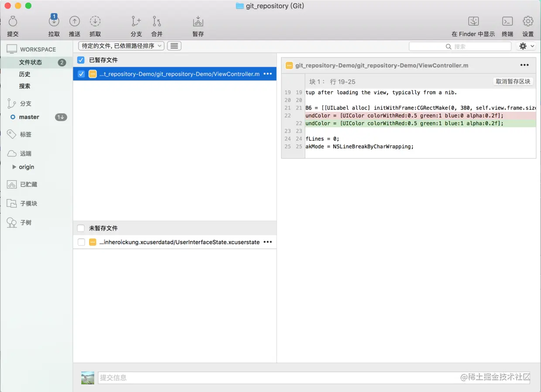The width and height of the screenshot is (541, 392).
Task: Click the ellipsis on ViewController.m staged row
Action: coord(268,74)
